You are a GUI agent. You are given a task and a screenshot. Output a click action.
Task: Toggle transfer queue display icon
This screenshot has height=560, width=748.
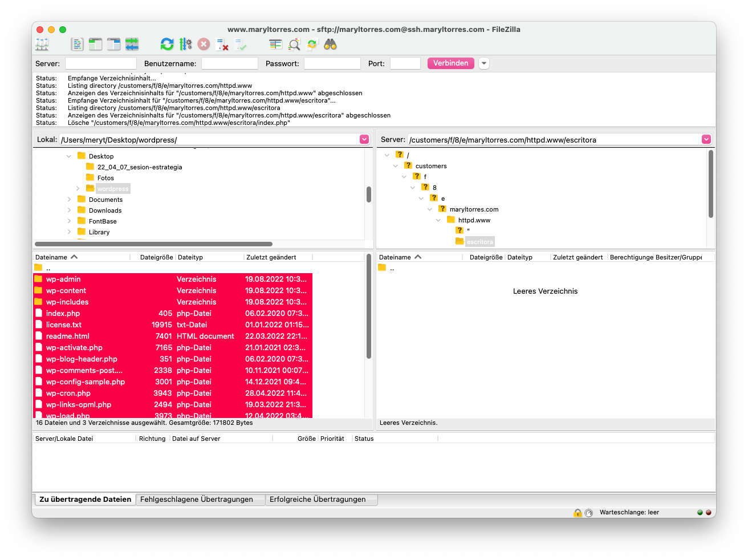pyautogui.click(x=132, y=44)
